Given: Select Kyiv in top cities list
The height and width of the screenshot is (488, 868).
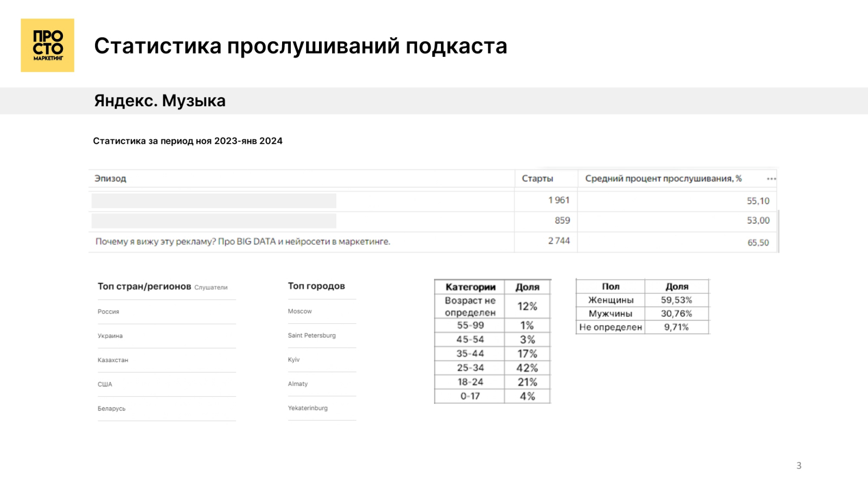Looking at the screenshot, I should click(293, 359).
